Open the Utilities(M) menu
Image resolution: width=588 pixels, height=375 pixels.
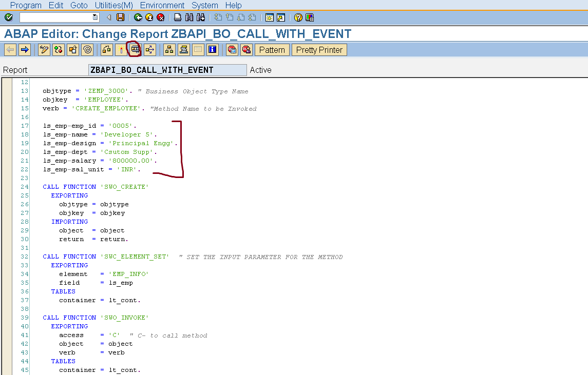click(x=113, y=5)
